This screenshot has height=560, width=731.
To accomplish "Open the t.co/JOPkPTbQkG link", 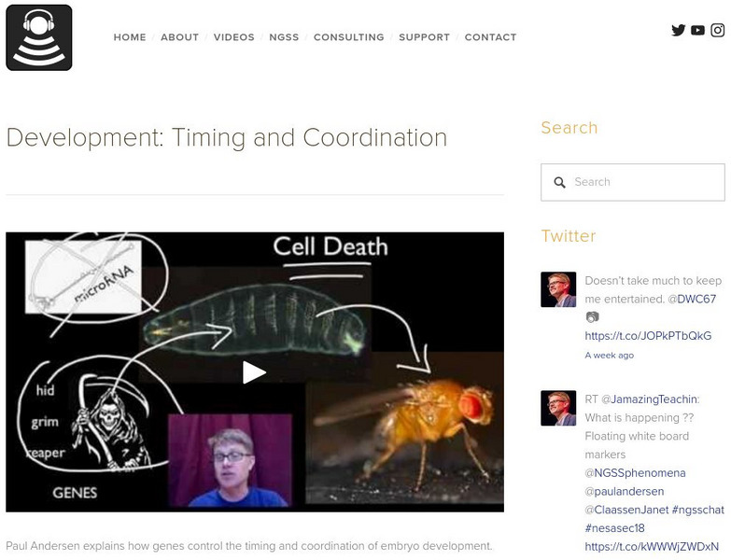I will (x=648, y=336).
